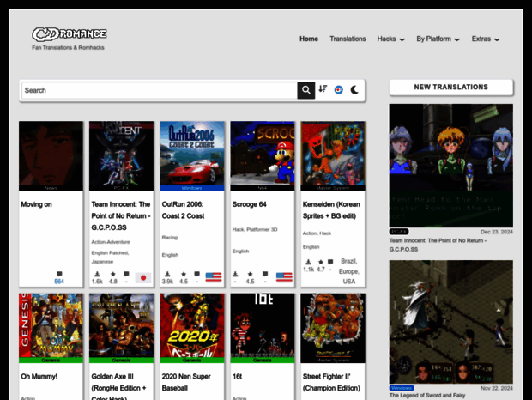
Task: Click star rating icon on OutRun 2006 card
Action: (x=184, y=274)
